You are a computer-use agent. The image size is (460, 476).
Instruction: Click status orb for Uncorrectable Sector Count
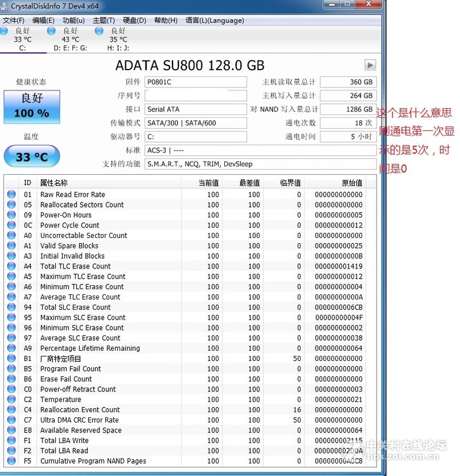tap(11, 235)
